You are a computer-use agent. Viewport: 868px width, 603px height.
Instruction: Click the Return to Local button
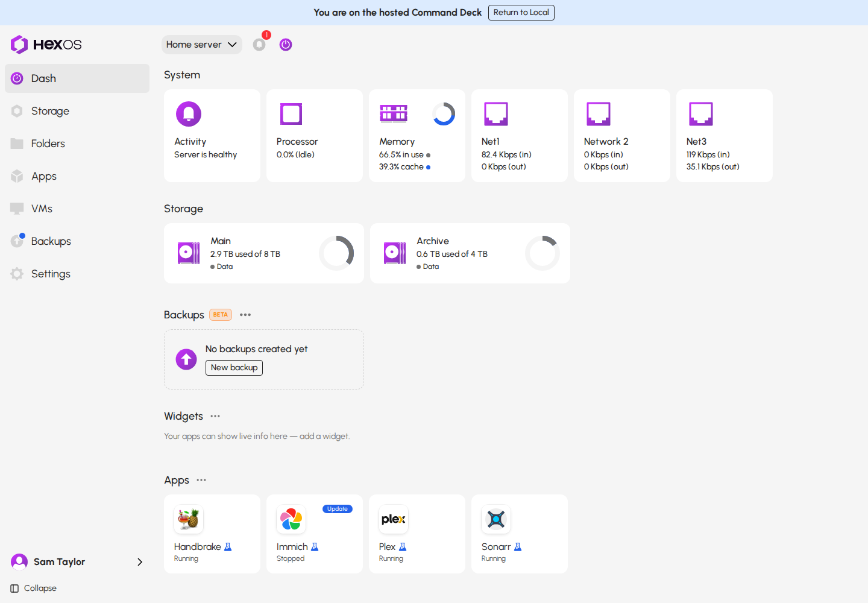(521, 13)
